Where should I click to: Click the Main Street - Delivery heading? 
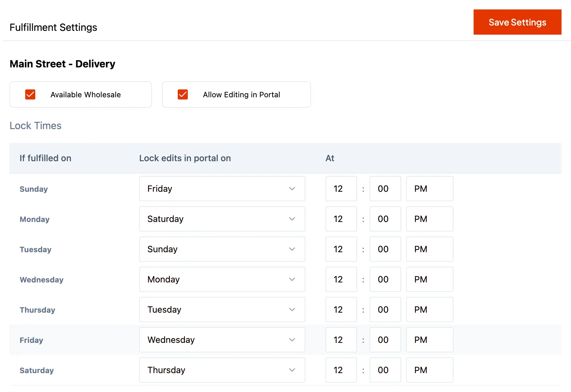pos(62,64)
